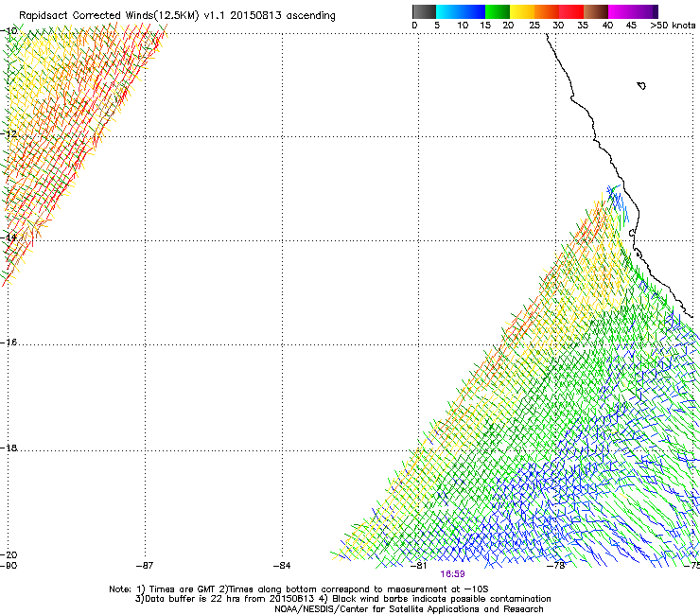Click the -78 longitude axis label
700x615 pixels.
pyautogui.click(x=556, y=566)
